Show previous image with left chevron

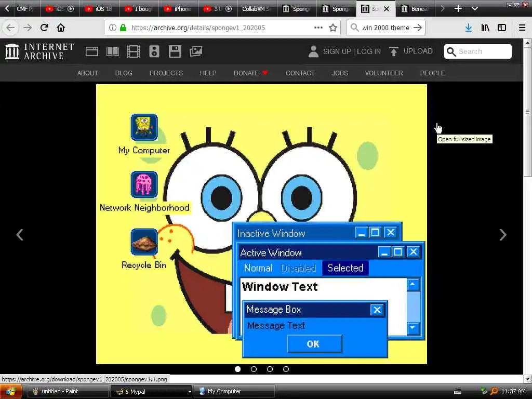click(20, 235)
